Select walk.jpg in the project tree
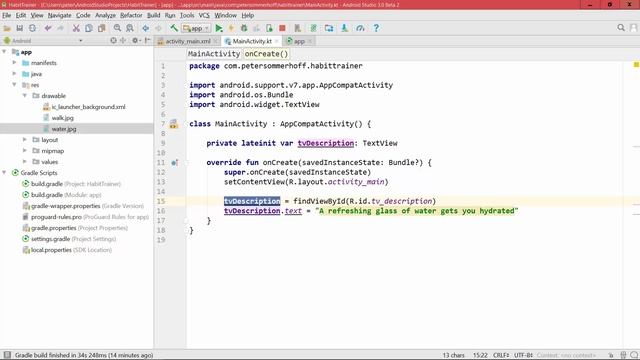Viewport: 640px width, 360px height. [x=62, y=118]
